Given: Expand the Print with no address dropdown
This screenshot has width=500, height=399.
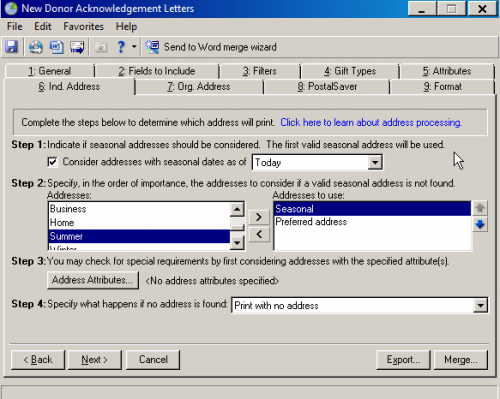Looking at the screenshot, I should 480,305.
